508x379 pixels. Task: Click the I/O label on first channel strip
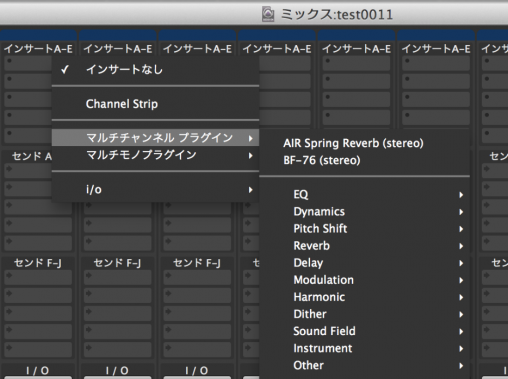[x=38, y=370]
